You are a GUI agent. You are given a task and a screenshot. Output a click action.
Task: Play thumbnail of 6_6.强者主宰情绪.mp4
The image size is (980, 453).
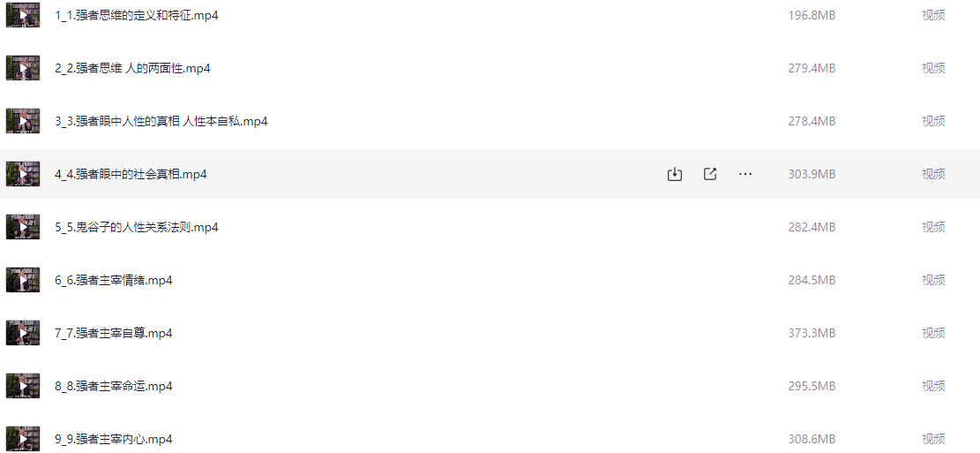pos(23,280)
